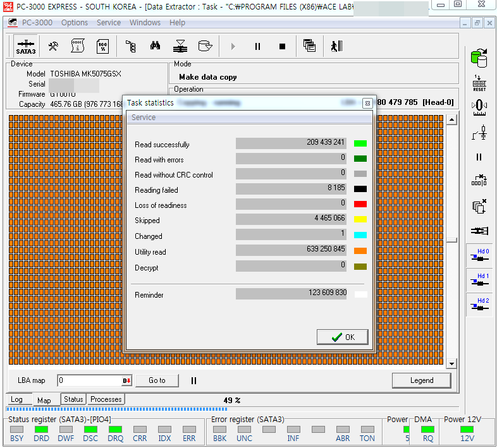The image size is (497, 448).
Task: Open the hammer and wrench tools icon
Action: [x=53, y=47]
